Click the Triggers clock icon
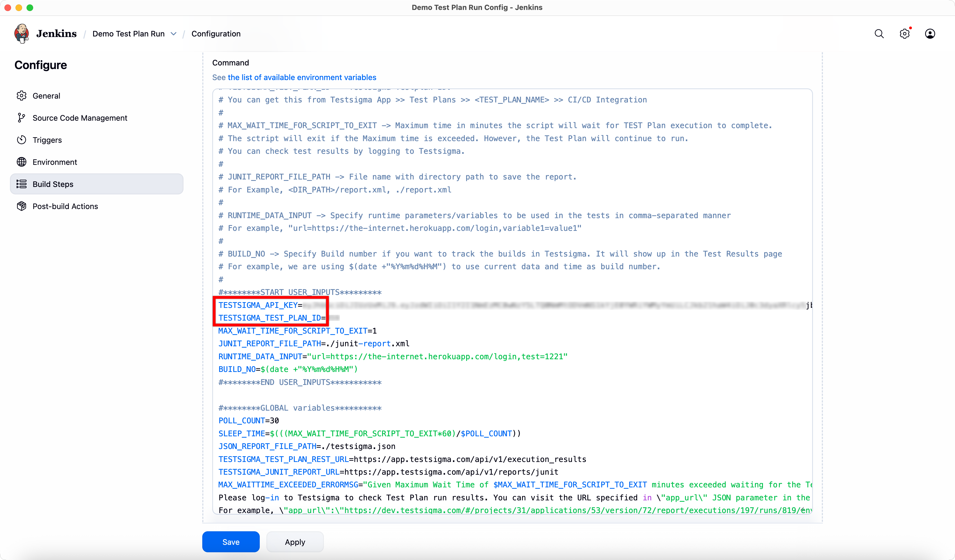 (22, 140)
